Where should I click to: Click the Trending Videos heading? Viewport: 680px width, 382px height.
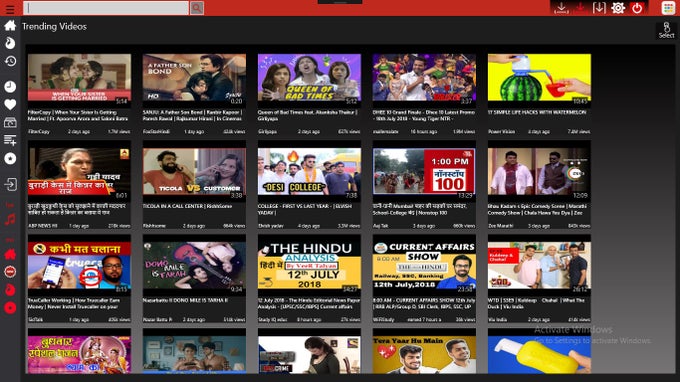[x=54, y=26]
